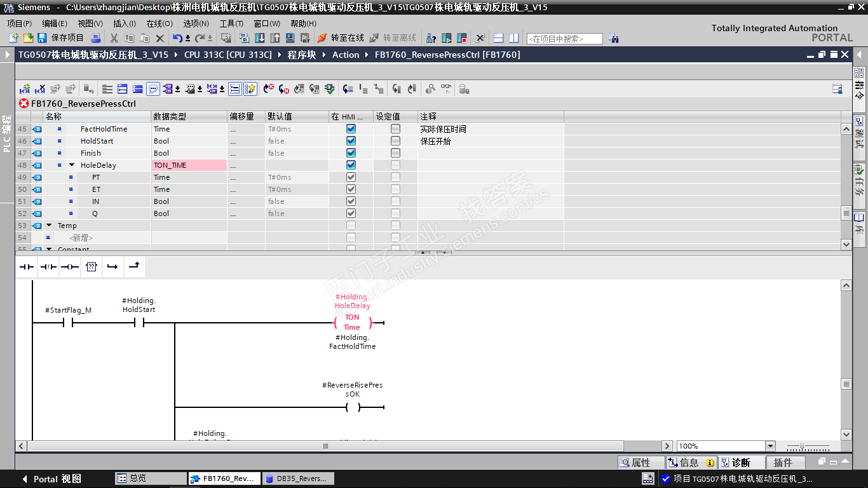Toggle setpoint checkbox for Finish row
This screenshot has width=868, height=488.
tap(395, 153)
